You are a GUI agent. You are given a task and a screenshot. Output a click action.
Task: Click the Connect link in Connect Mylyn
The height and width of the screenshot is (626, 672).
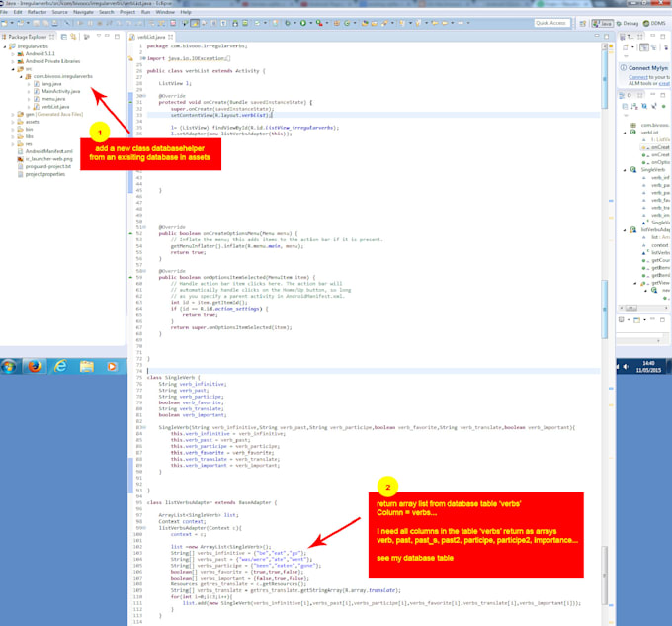[x=638, y=77]
